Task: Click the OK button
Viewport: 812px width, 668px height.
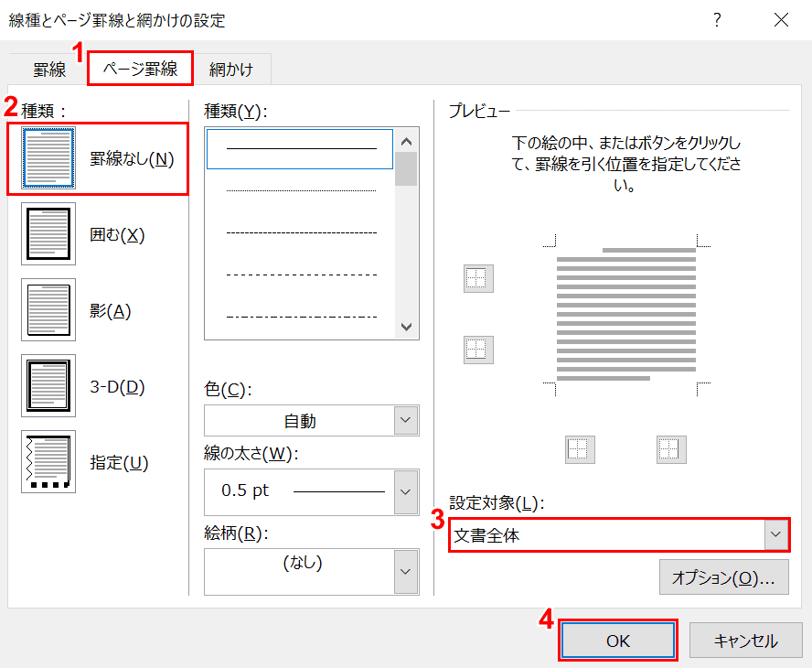Action: (x=618, y=641)
